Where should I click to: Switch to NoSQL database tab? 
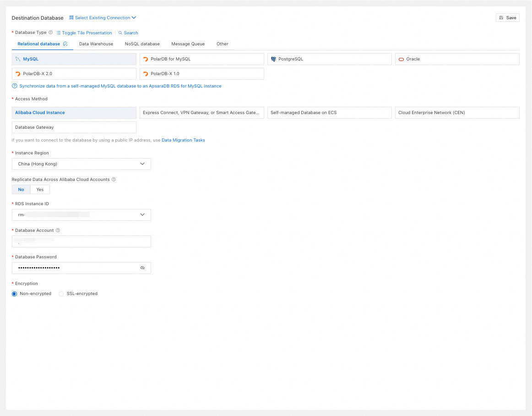point(142,44)
